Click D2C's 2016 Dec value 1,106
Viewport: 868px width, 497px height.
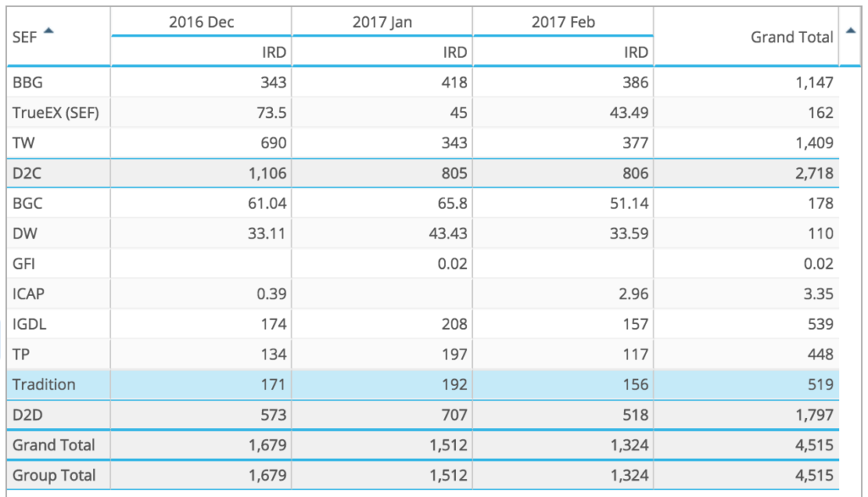point(267,173)
